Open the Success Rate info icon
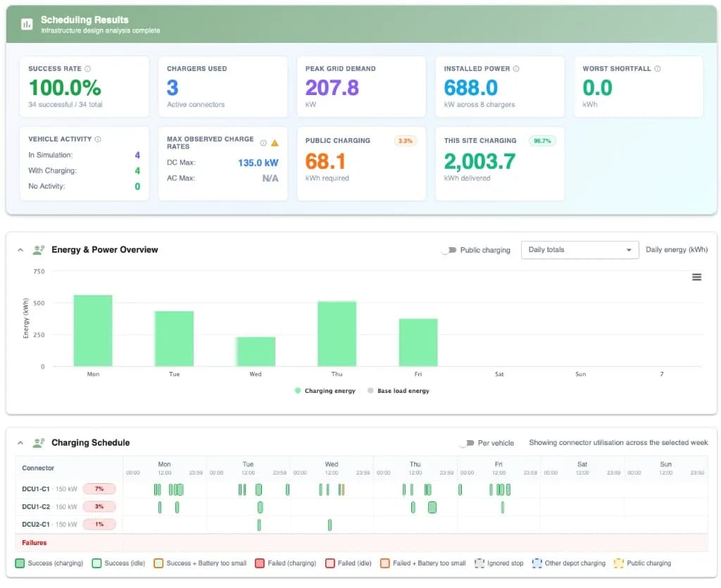The image size is (721, 588). [87, 69]
